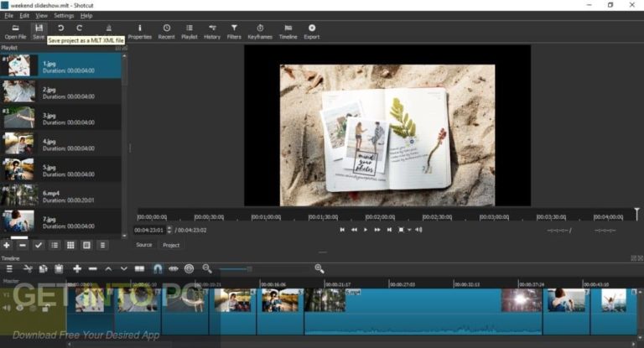Viewport: 644px width, 348px height.
Task: Zoom in the timeline
Action: click(319, 268)
